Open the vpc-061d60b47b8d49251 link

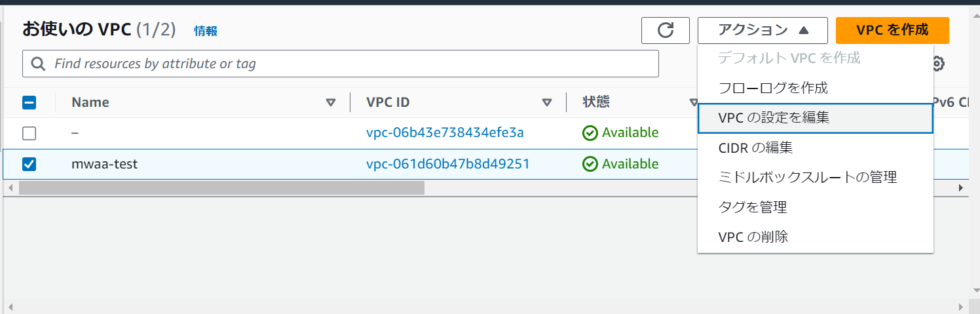447,164
